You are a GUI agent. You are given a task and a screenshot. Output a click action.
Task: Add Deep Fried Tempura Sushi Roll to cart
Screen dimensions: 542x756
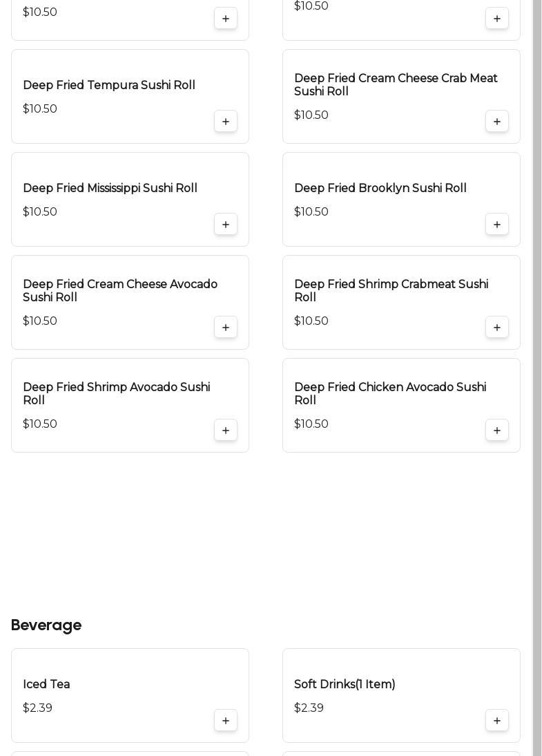click(x=226, y=122)
